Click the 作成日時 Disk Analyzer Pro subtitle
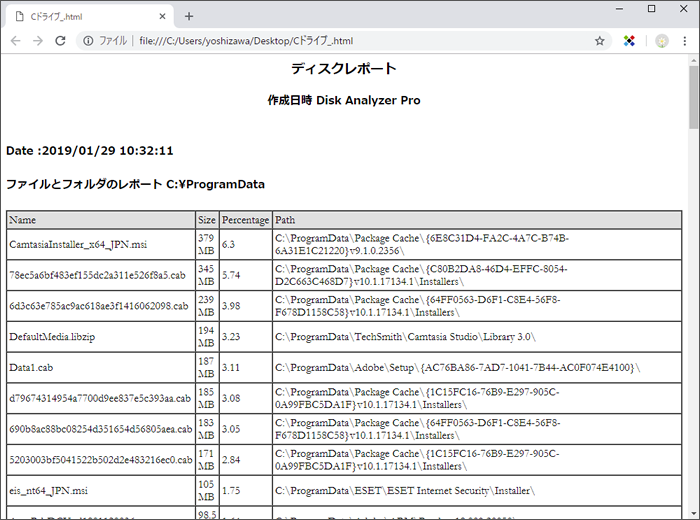The height and width of the screenshot is (520, 700). [x=344, y=100]
